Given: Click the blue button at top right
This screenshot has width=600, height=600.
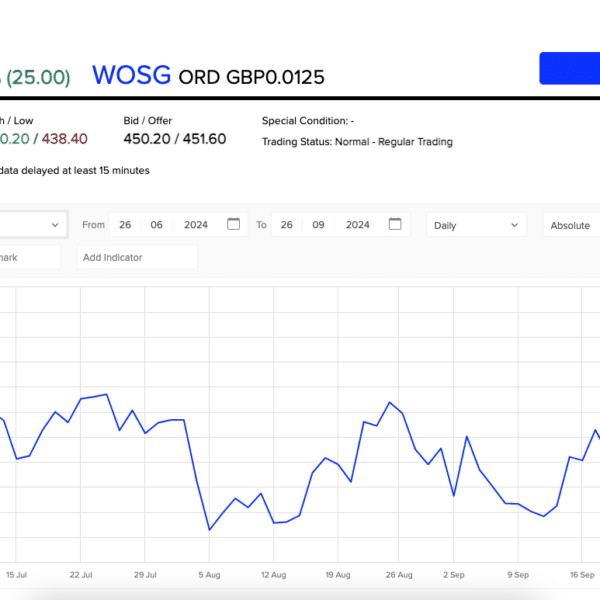Looking at the screenshot, I should point(570,68).
